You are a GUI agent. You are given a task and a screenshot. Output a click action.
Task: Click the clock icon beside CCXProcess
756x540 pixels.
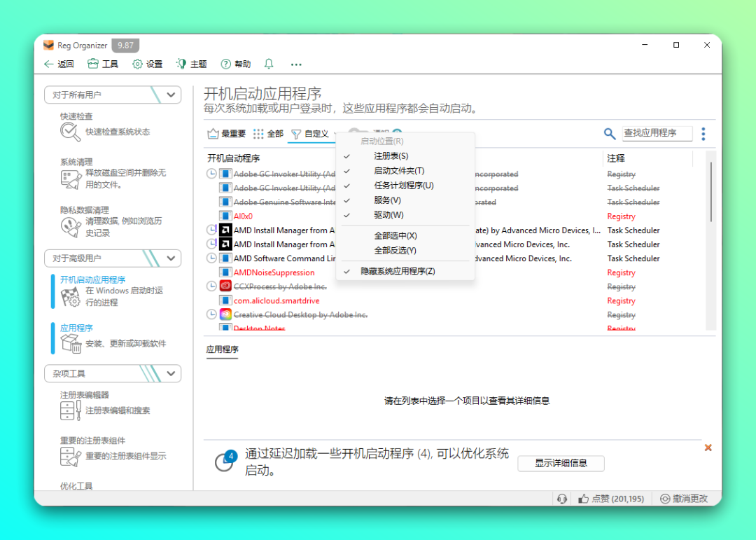211,286
